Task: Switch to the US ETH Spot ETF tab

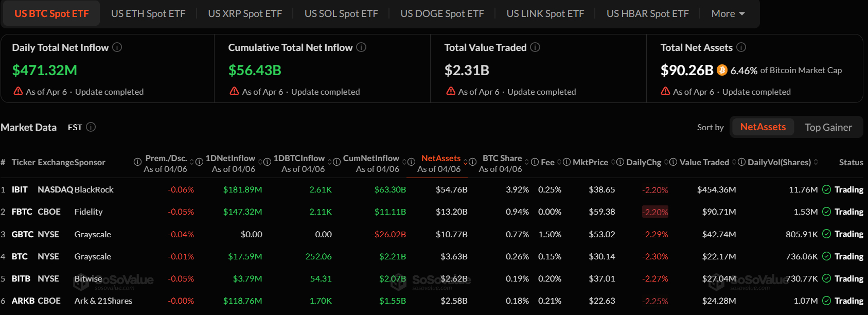Action: coord(148,13)
